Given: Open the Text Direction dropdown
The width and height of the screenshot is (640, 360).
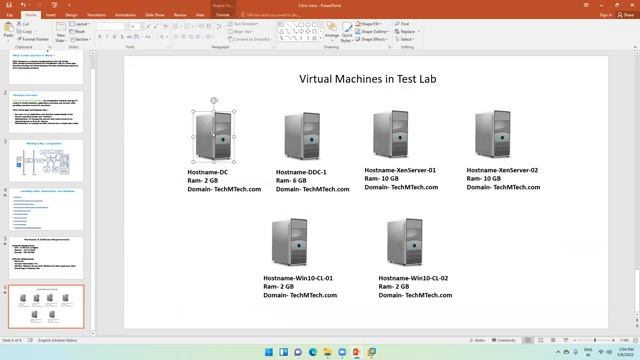Looking at the screenshot, I should [x=243, y=24].
